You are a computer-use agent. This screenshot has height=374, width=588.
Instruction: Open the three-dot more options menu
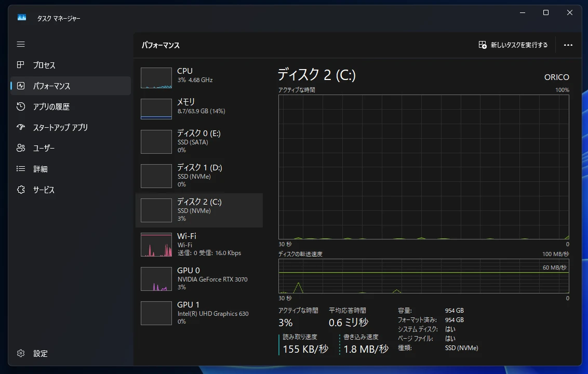(x=568, y=45)
